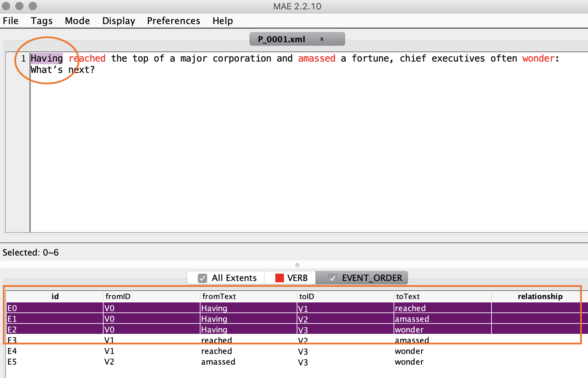Click the id column header
Image resolution: width=588 pixels, height=378 pixels.
(x=55, y=296)
